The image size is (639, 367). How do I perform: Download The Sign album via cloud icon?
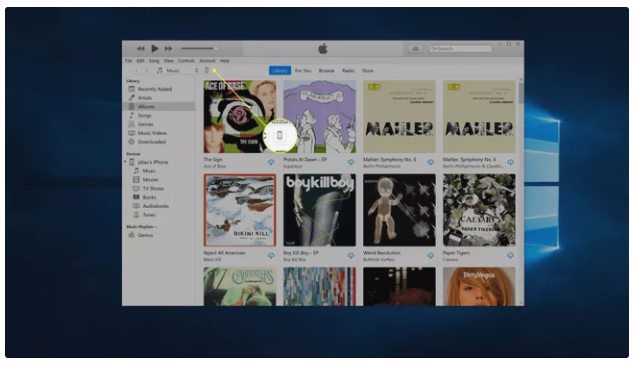(271, 162)
